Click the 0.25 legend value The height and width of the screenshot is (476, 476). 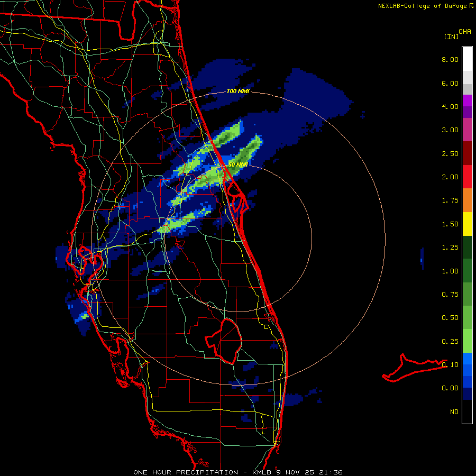450,342
